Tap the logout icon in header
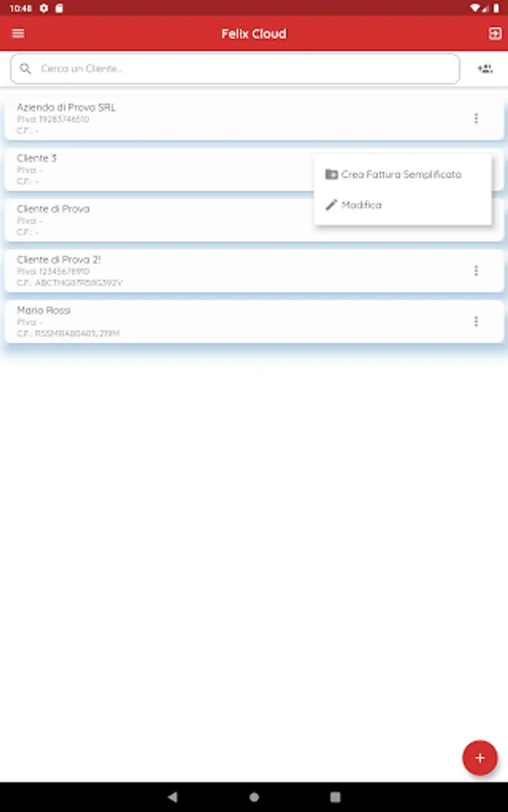 [x=494, y=33]
